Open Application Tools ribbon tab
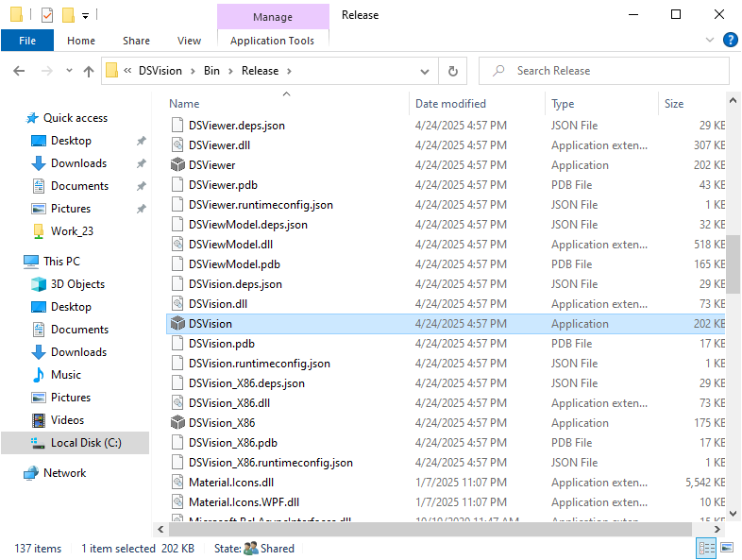Screen dimensions: 742x560 click(273, 41)
